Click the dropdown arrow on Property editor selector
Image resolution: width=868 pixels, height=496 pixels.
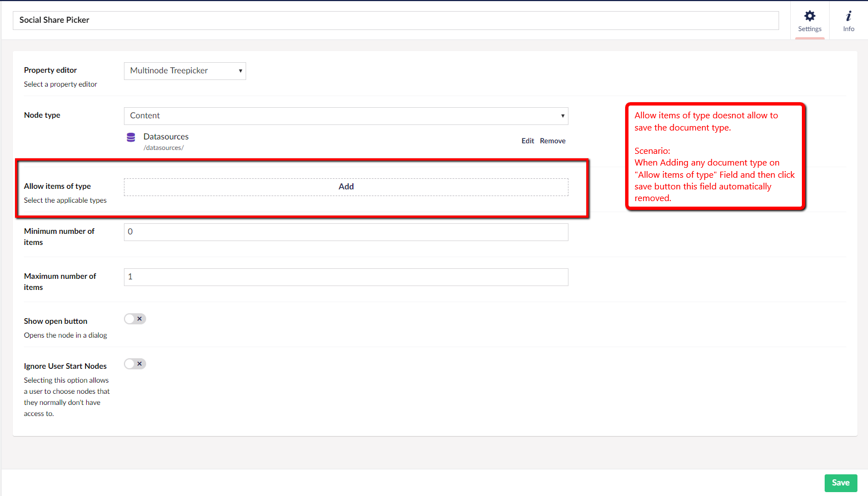click(x=240, y=71)
